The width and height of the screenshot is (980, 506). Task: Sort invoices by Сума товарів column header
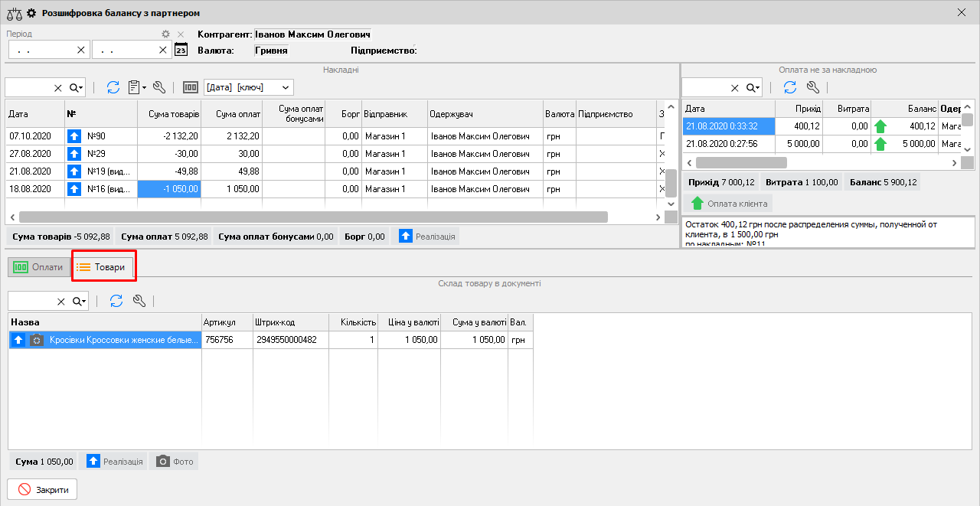[169, 114]
